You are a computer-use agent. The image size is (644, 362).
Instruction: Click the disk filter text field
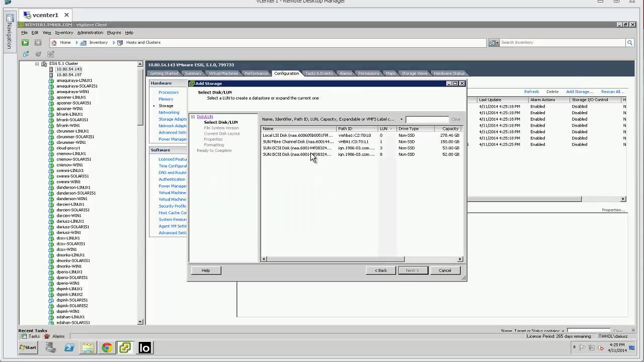pyautogui.click(x=427, y=119)
